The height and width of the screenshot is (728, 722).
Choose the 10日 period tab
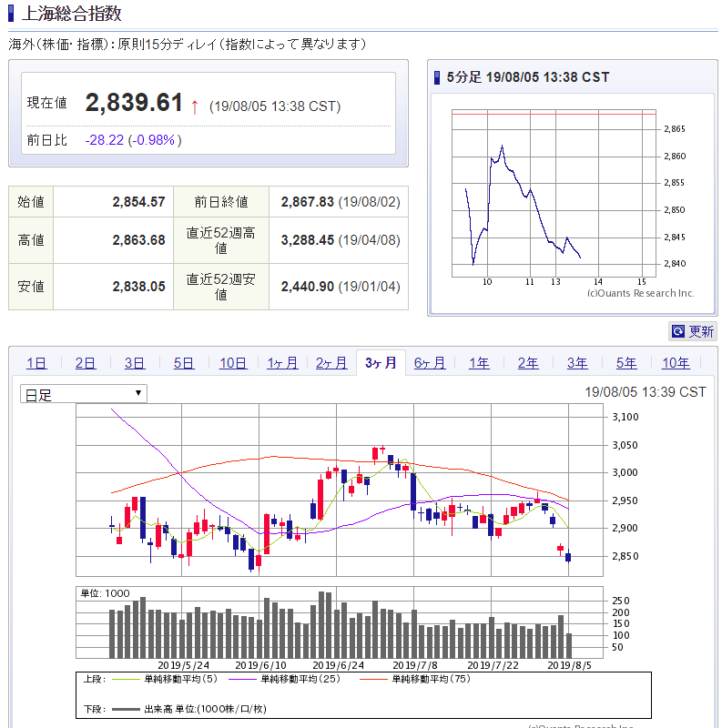coord(233,363)
